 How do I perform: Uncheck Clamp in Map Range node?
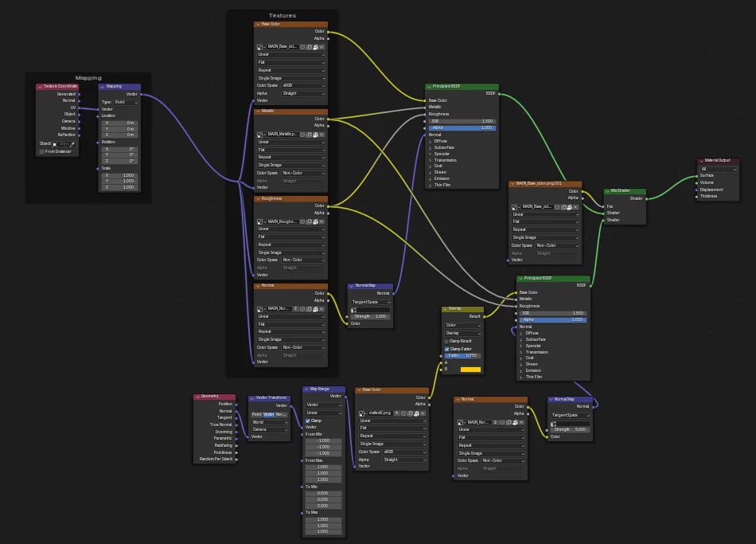tap(308, 421)
